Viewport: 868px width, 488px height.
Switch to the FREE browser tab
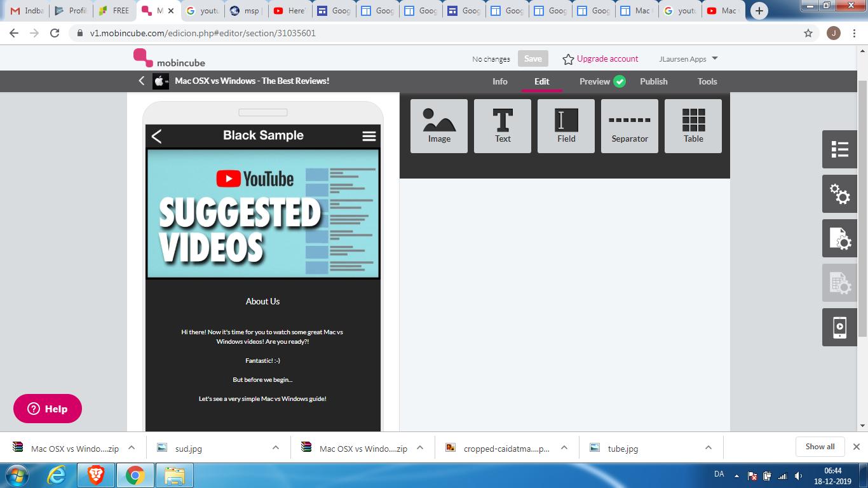tap(114, 11)
